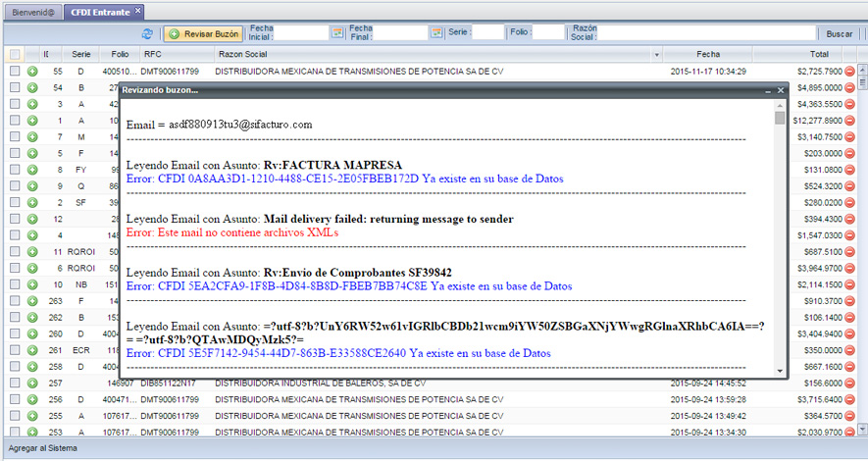Click the green plus icon on row ID 261
Image resolution: width=868 pixels, height=461 pixels.
tap(32, 350)
